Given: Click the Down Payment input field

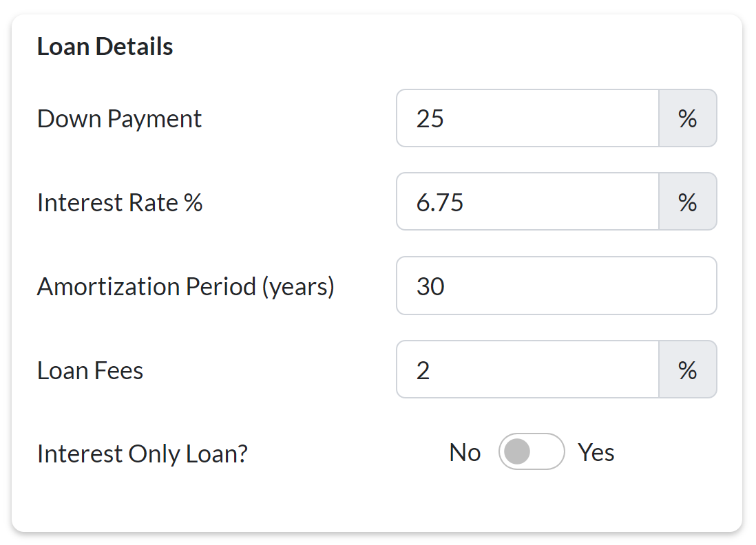Looking at the screenshot, I should [527, 118].
